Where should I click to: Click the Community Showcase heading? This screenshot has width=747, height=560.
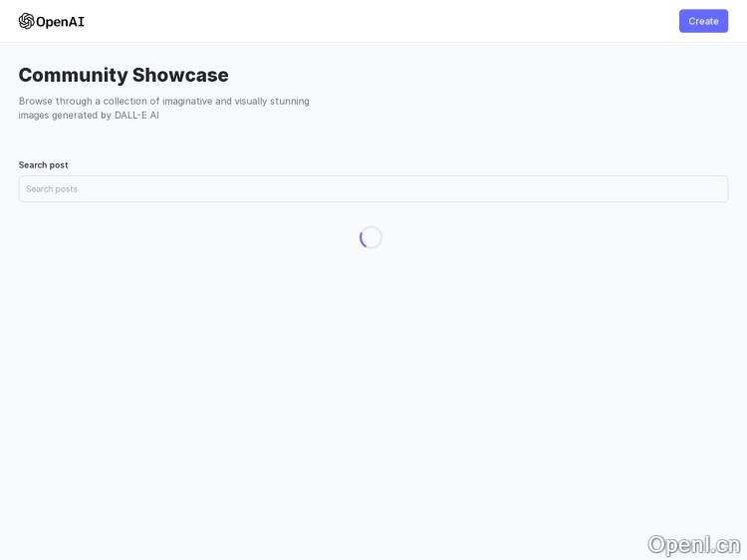pyautogui.click(x=124, y=75)
